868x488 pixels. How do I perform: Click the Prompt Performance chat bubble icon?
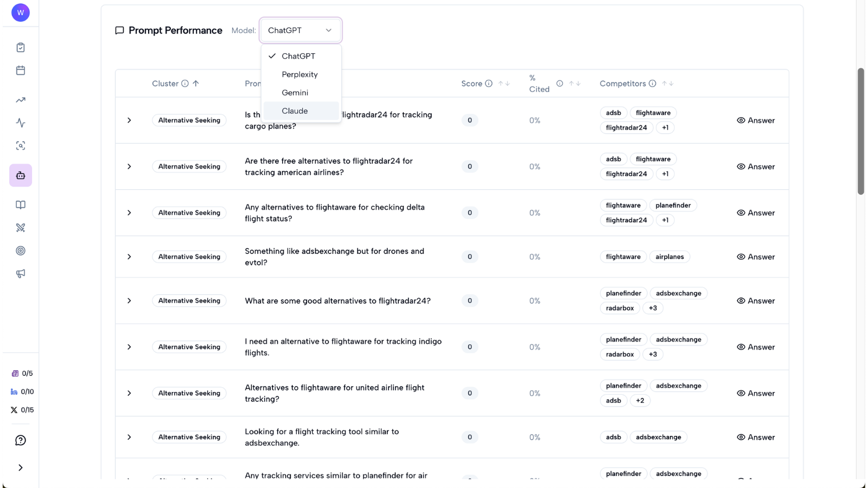tap(119, 30)
